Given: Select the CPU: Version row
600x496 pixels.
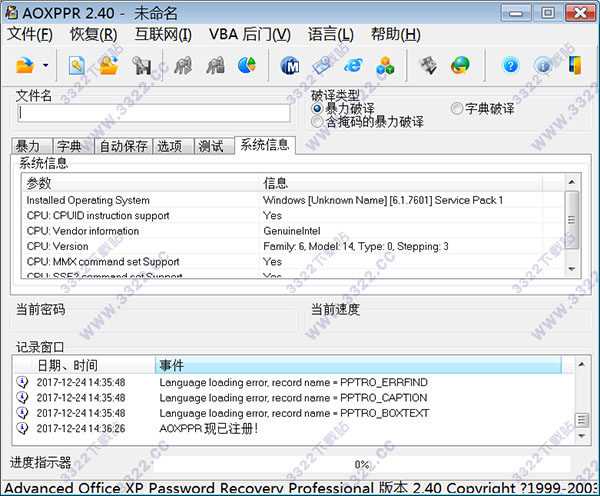Looking at the screenshot, I should coord(293,246).
